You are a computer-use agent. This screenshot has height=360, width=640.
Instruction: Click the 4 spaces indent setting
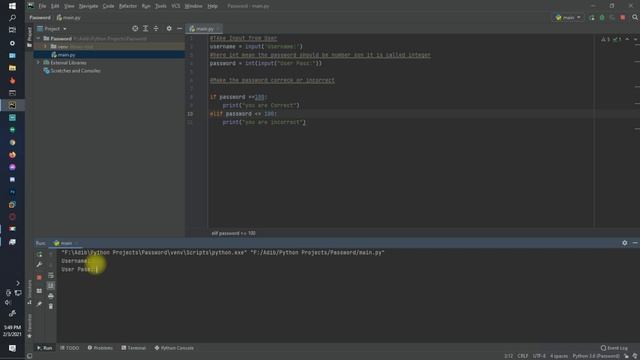(x=559, y=356)
